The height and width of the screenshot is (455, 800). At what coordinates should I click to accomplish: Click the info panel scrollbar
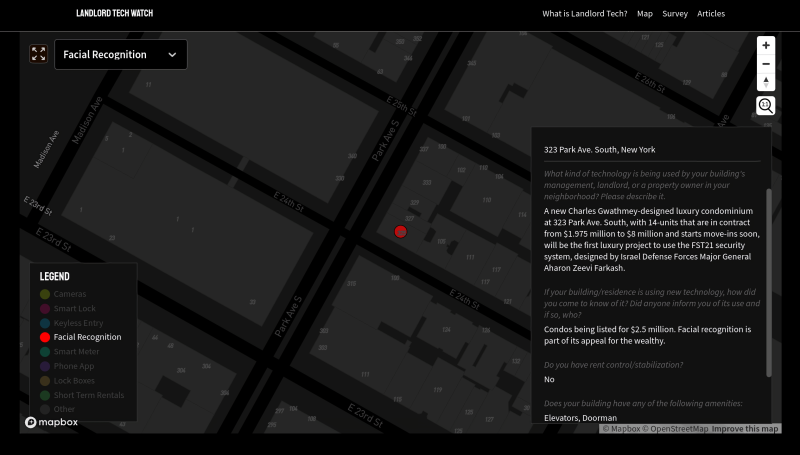point(769,280)
